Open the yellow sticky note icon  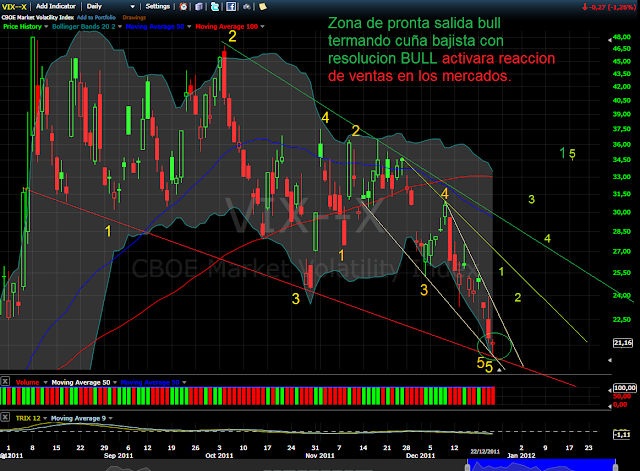262,7
